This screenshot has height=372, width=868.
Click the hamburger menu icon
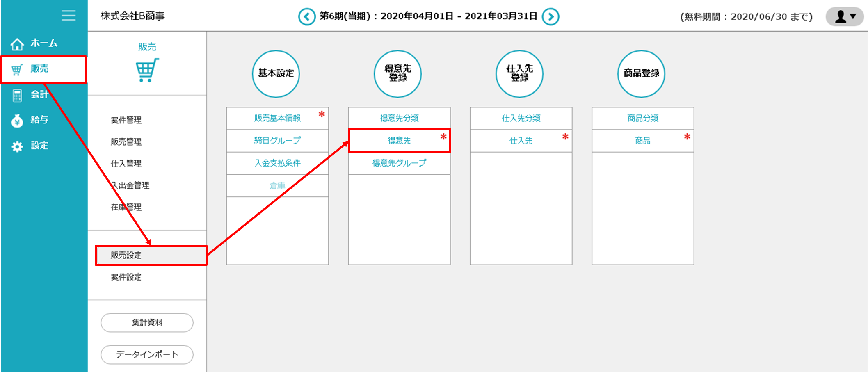tap(69, 16)
